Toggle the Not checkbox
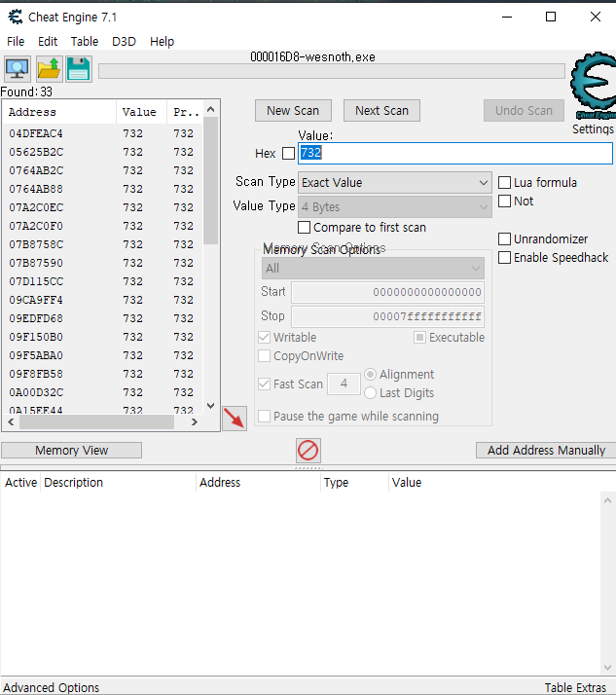This screenshot has height=695, width=616. [x=504, y=201]
